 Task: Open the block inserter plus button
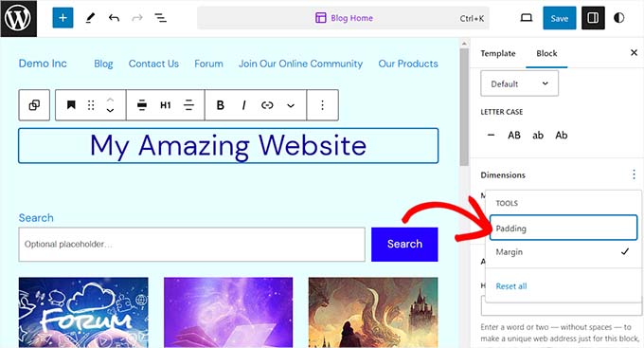point(63,18)
